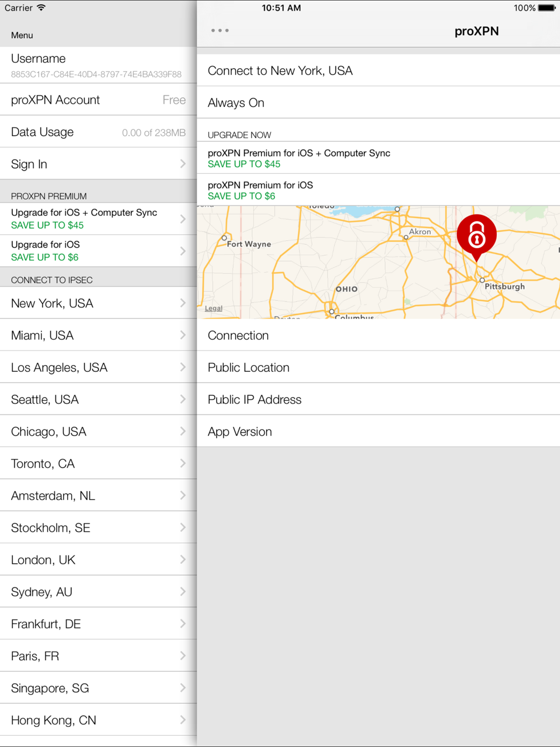The image size is (560, 747).
Task: Tap chevron on Miami, USA row
Action: [183, 335]
